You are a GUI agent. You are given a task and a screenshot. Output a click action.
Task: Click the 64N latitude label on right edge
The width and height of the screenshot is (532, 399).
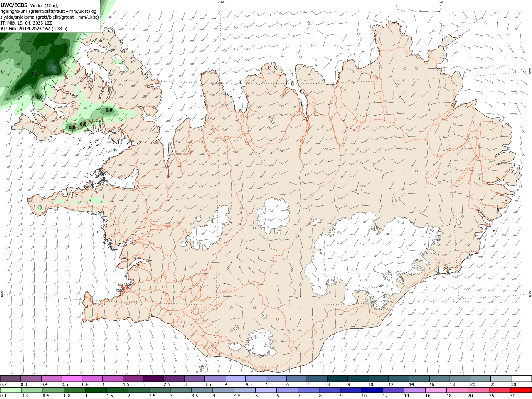(x=530, y=294)
